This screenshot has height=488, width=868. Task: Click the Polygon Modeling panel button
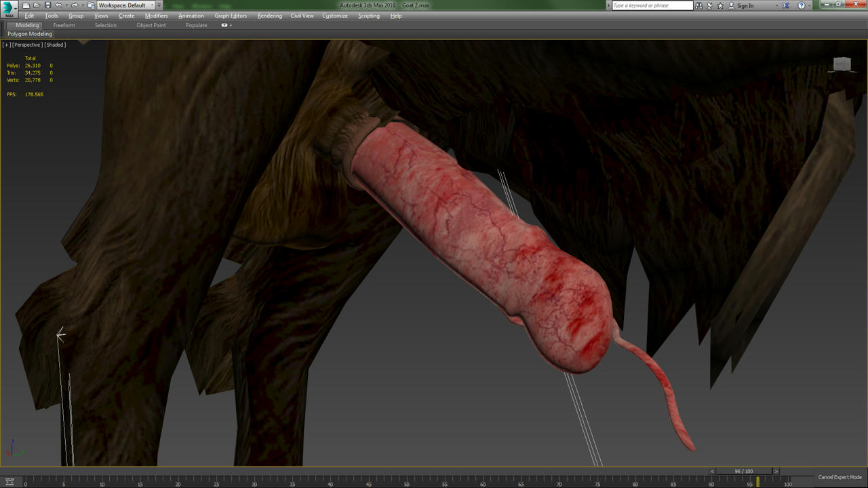[x=30, y=34]
